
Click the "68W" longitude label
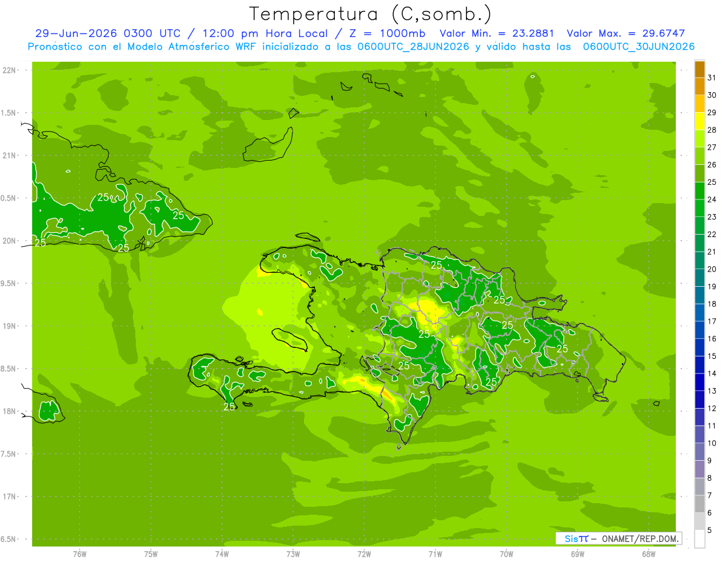(649, 554)
